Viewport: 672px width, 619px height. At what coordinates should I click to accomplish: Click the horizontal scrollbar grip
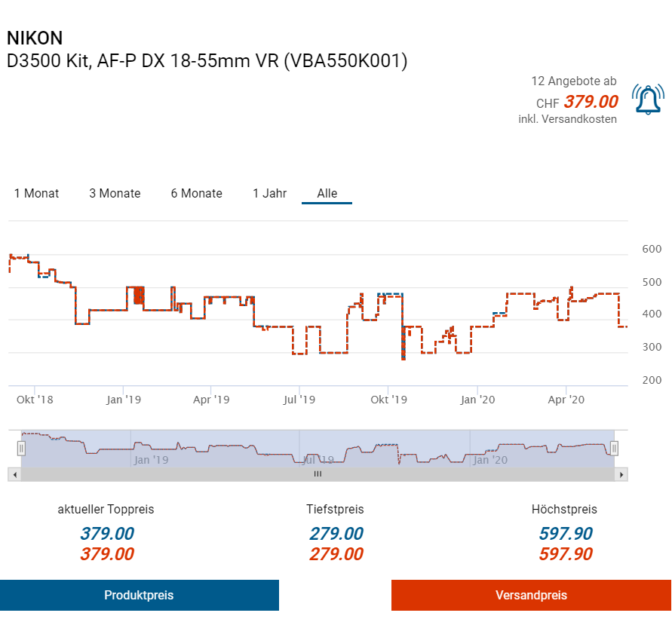pyautogui.click(x=318, y=474)
